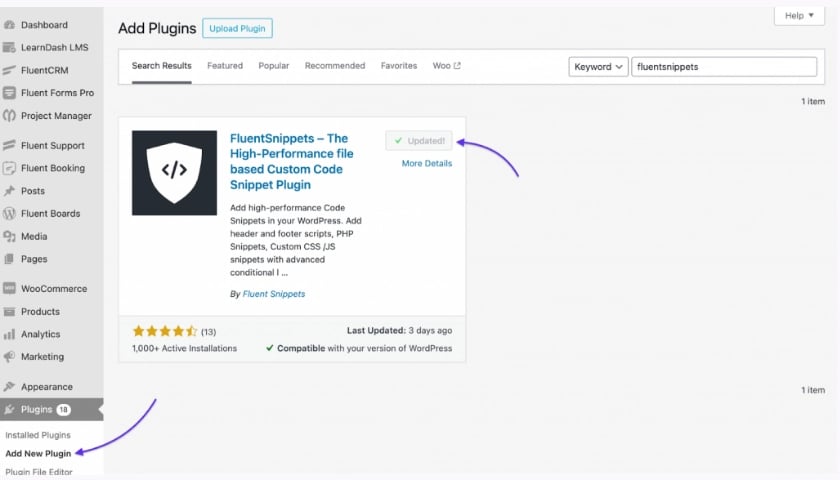The height and width of the screenshot is (480, 840).
Task: Click the Updated! button
Action: point(419,141)
